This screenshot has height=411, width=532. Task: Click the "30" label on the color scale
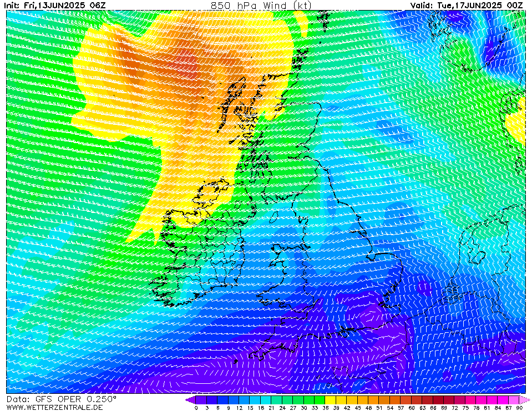pos(303,408)
